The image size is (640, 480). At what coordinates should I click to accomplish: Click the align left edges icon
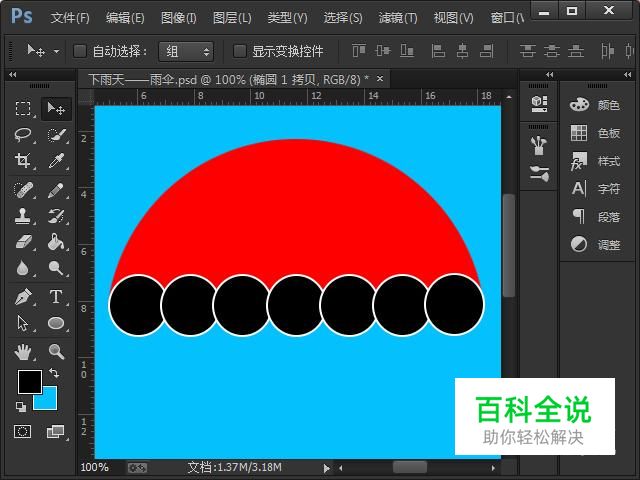click(x=438, y=51)
